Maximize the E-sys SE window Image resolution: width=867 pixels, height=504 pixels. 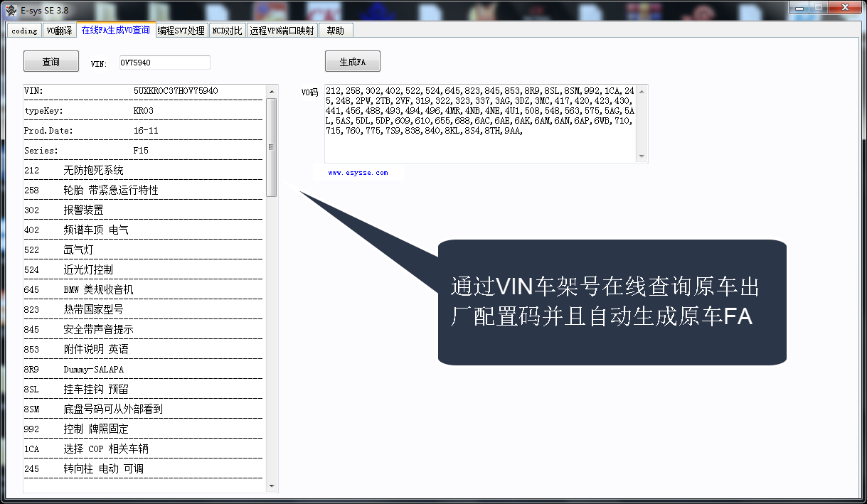[819, 7]
